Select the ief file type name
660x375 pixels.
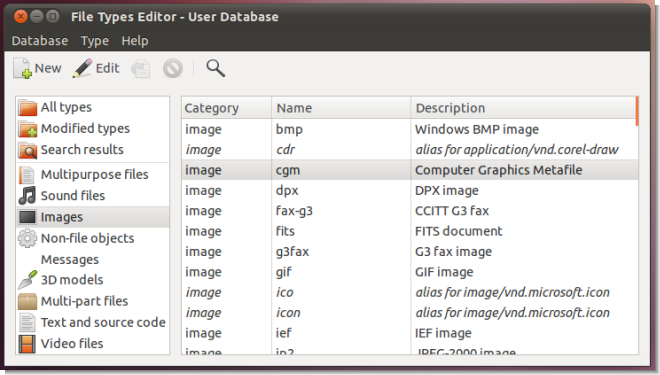pos(284,333)
